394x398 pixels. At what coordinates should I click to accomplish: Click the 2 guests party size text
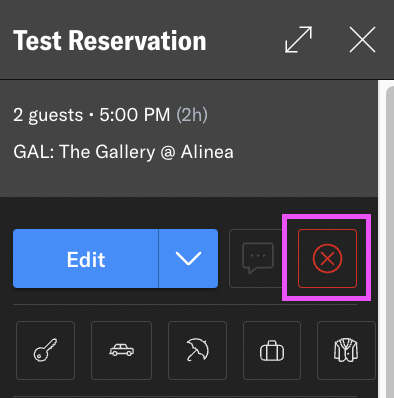point(48,115)
